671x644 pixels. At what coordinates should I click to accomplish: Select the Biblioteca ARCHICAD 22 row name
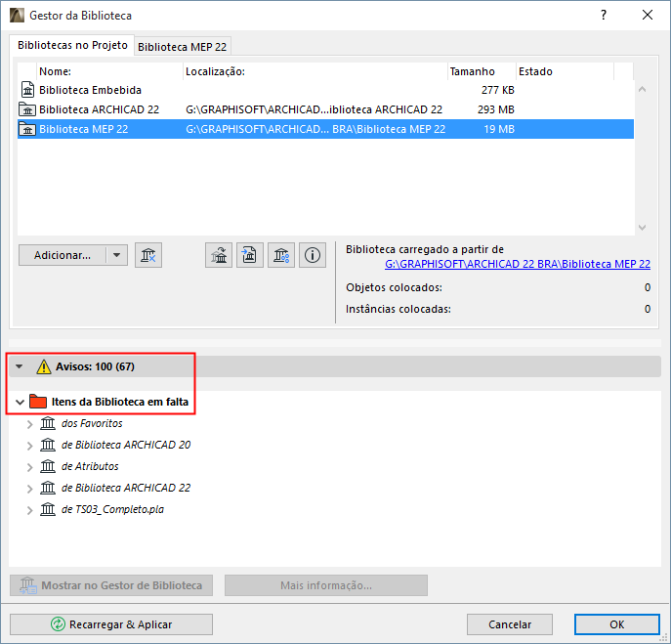tap(99, 109)
